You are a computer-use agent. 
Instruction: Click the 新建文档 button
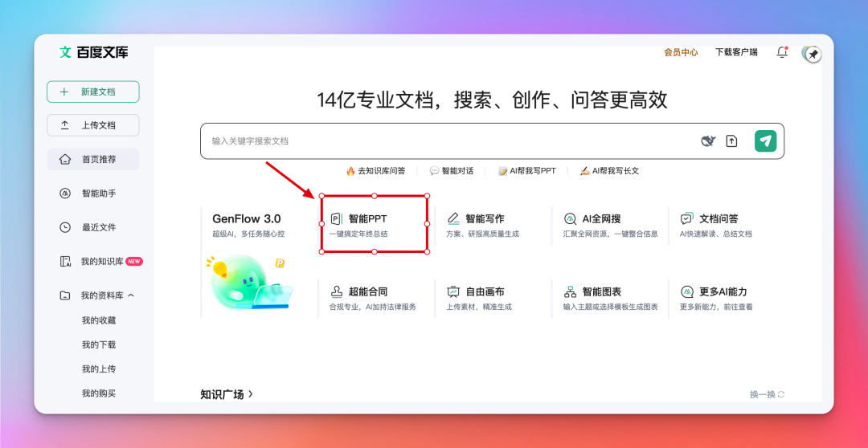(x=93, y=92)
